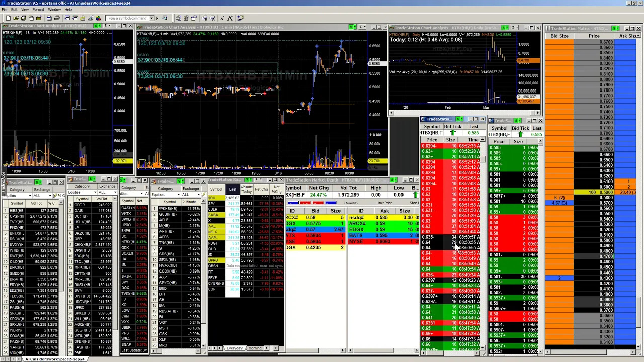Open the ALL exchange dropdown in GPOR scanner
Viewport: 644px width, 362px height.
point(115,192)
